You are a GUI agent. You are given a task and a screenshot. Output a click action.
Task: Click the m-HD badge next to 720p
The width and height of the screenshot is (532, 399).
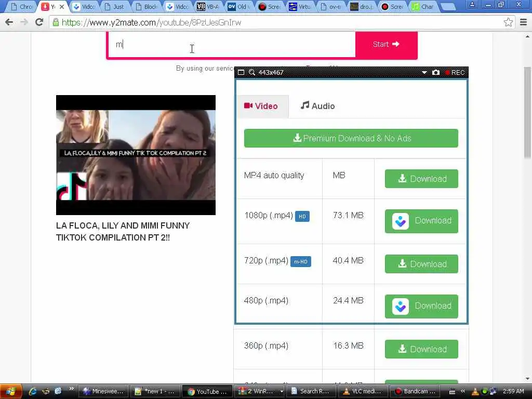(x=301, y=262)
